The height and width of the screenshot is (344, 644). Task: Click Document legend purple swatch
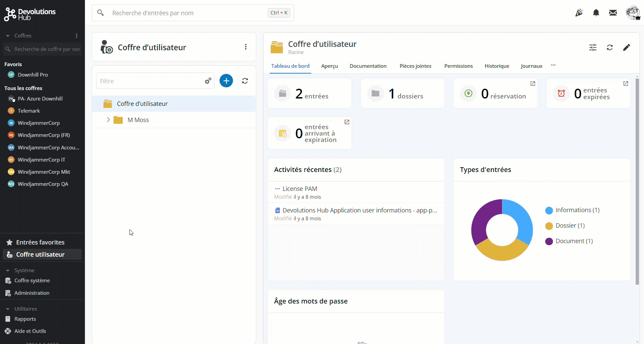549,241
